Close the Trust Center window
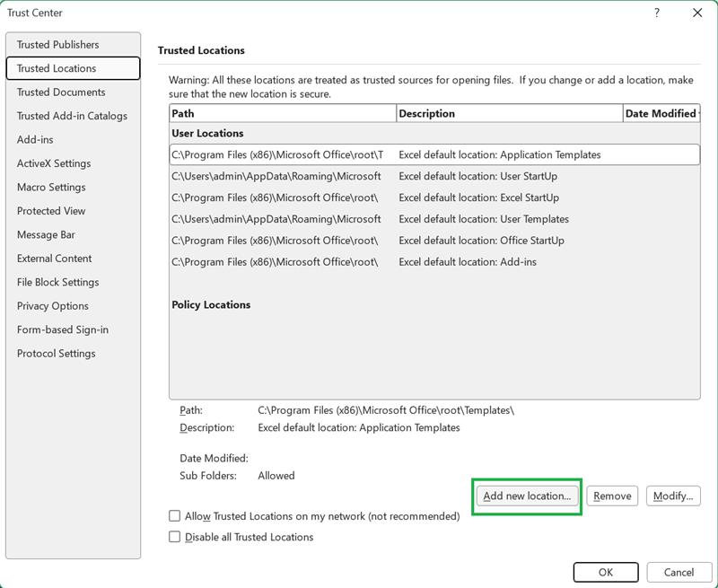Viewport: 718px width, 588px height. 697,13
